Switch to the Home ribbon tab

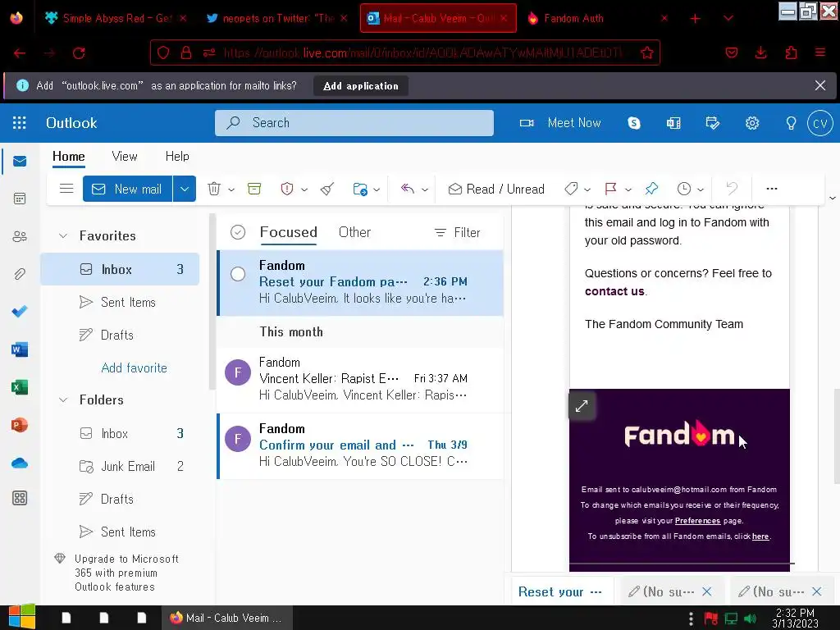(x=69, y=157)
